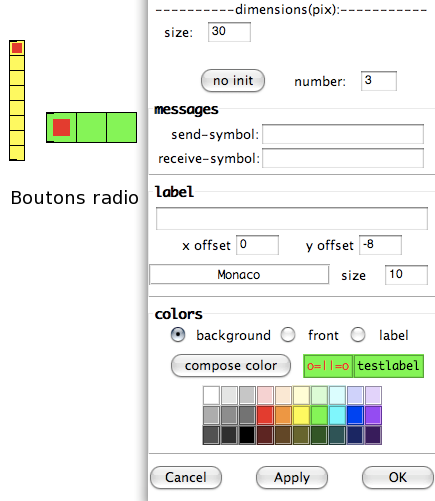Pick the bright green color swatch
The height and width of the screenshot is (501, 435).
point(319,415)
